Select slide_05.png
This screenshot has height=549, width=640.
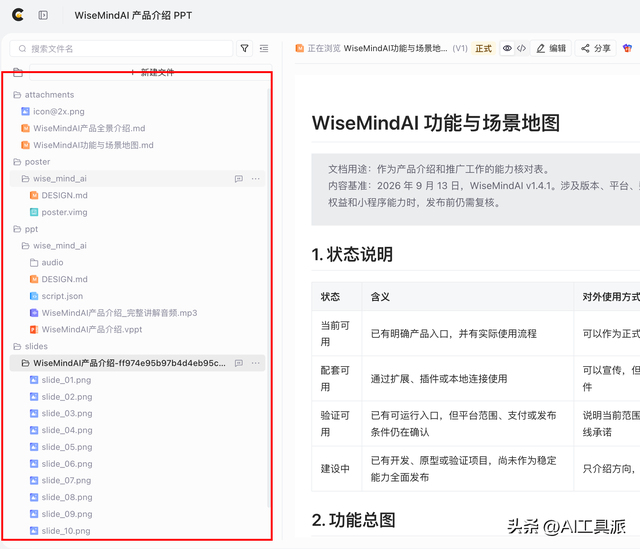point(67,447)
